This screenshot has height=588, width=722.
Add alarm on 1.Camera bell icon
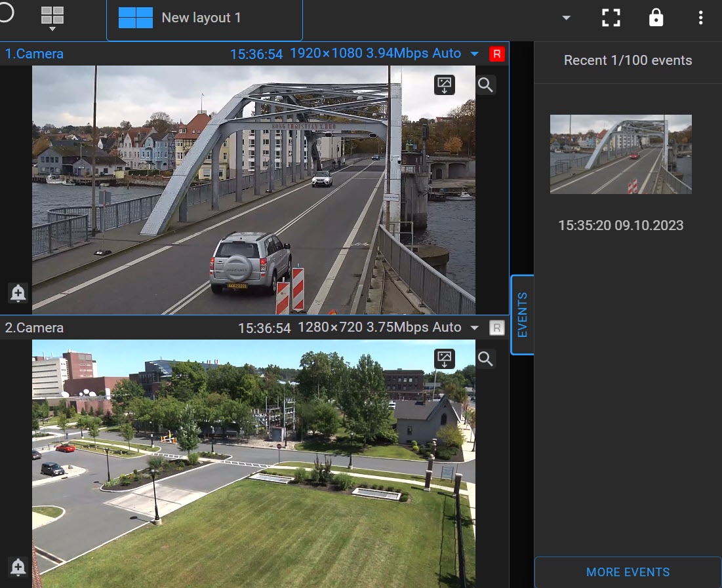18,293
